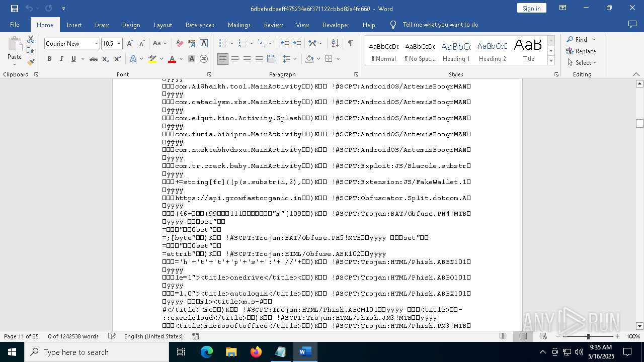Toggle the character border
Viewport: 644px width, 362px height.
(x=204, y=44)
